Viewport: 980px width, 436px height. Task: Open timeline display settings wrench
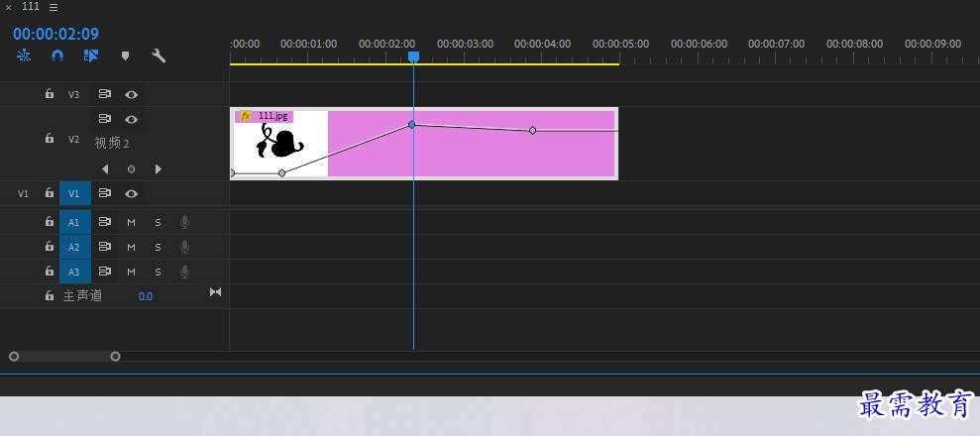(159, 55)
